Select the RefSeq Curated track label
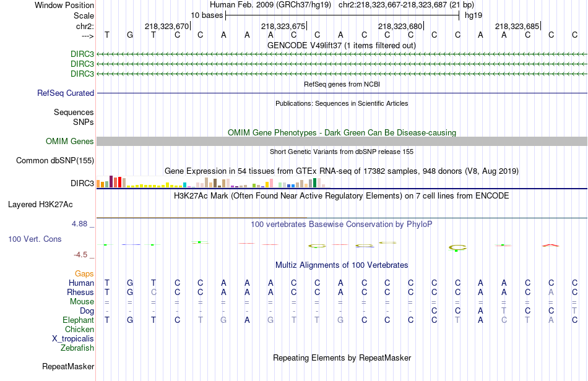 (66, 93)
